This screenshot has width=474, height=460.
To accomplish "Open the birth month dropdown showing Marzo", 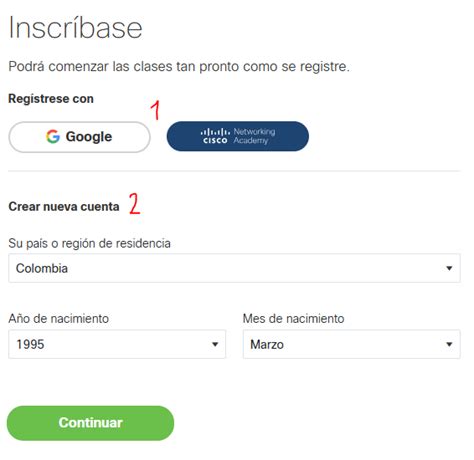I will 352,344.
